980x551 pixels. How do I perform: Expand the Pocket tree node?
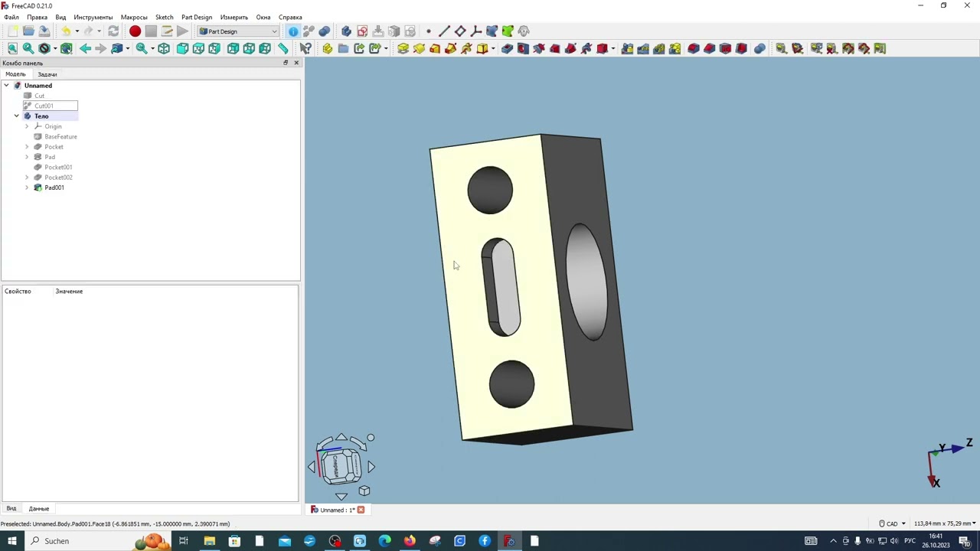(27, 147)
